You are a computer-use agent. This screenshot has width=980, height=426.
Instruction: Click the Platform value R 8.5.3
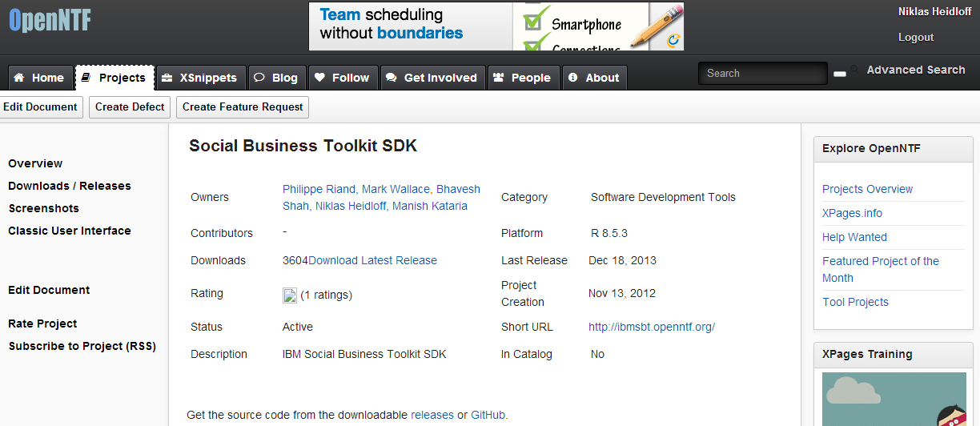coord(609,233)
